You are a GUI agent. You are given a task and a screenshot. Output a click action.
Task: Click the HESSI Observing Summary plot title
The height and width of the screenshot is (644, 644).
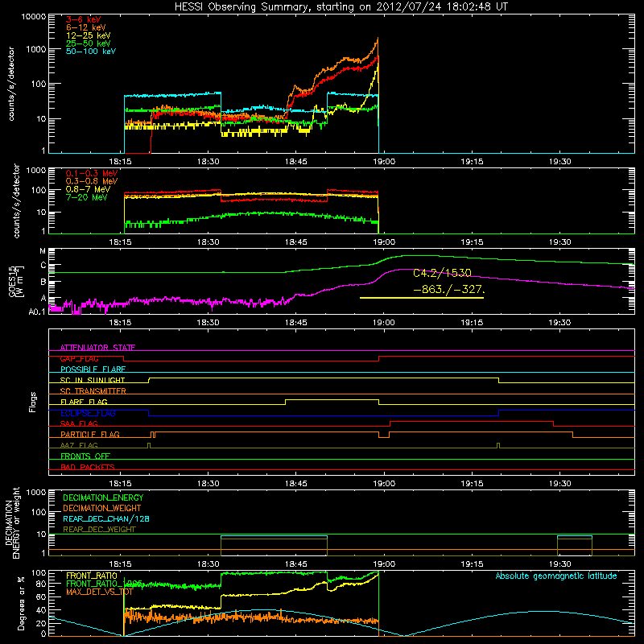pos(341,6)
